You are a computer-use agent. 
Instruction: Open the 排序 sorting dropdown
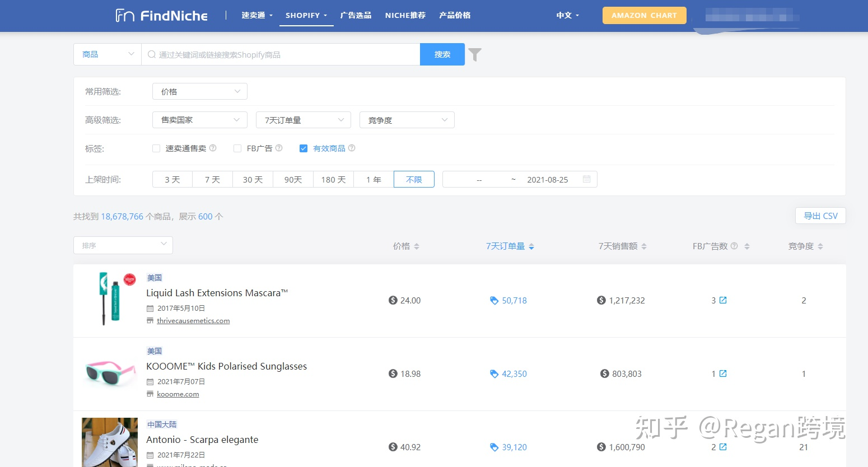tap(123, 245)
